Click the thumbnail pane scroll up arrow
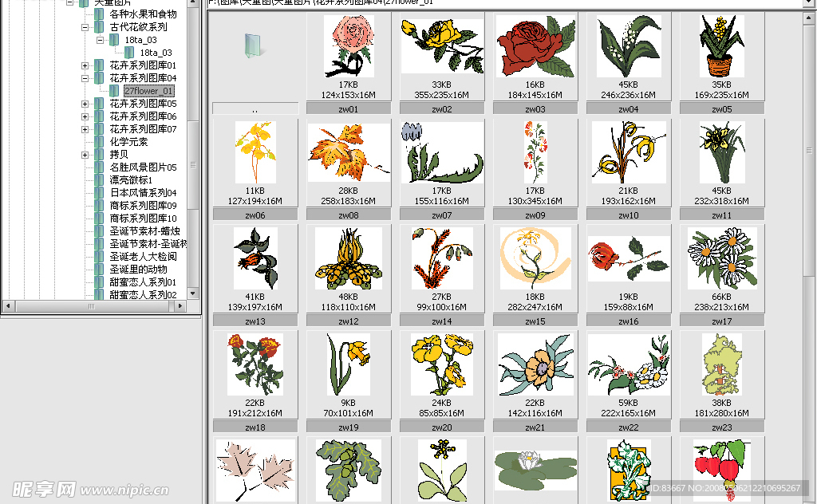The image size is (817, 504). pyautogui.click(x=809, y=18)
